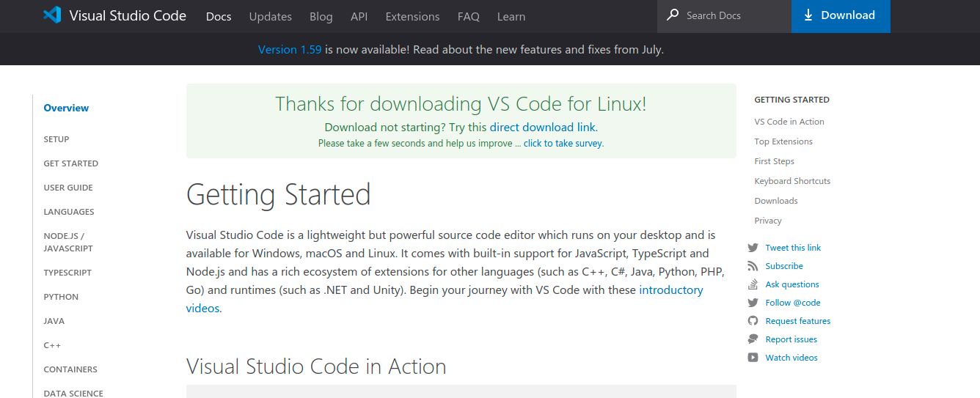Open the Blog section
The image size is (980, 398).
click(321, 16)
